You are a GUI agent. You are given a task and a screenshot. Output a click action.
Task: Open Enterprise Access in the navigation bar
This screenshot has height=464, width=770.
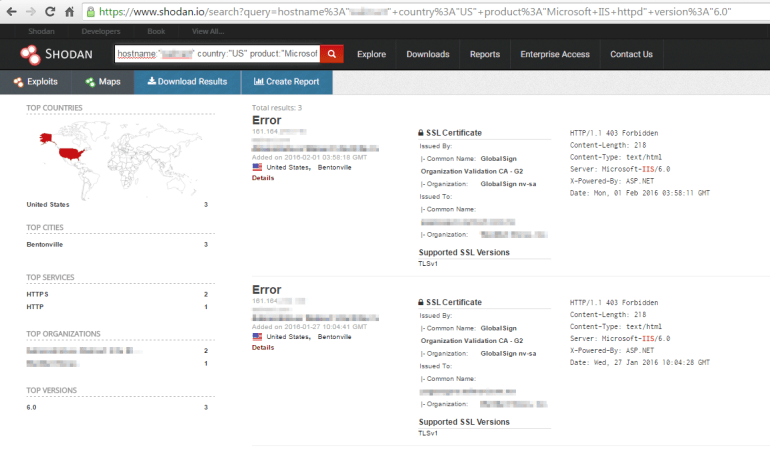coord(555,54)
